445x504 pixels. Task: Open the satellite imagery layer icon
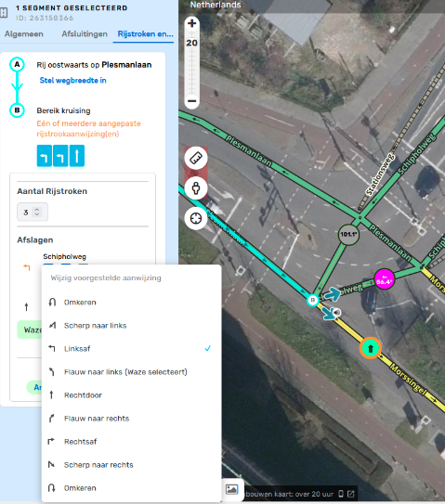tap(231, 489)
